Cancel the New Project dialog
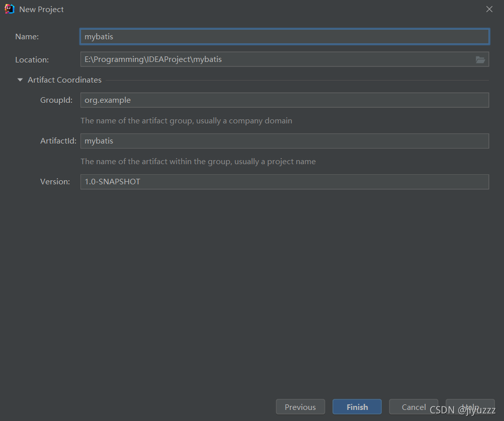This screenshot has width=504, height=421. [x=413, y=407]
